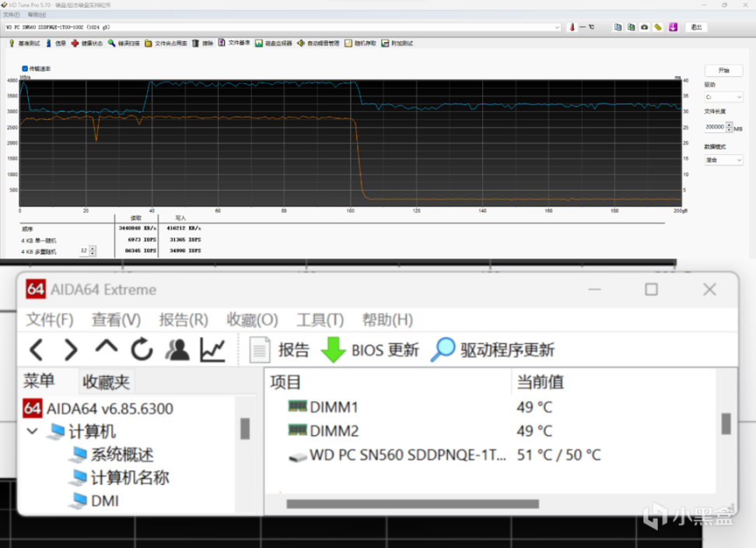Switch to the 菜单 menu tab in AIDA64

point(39,381)
